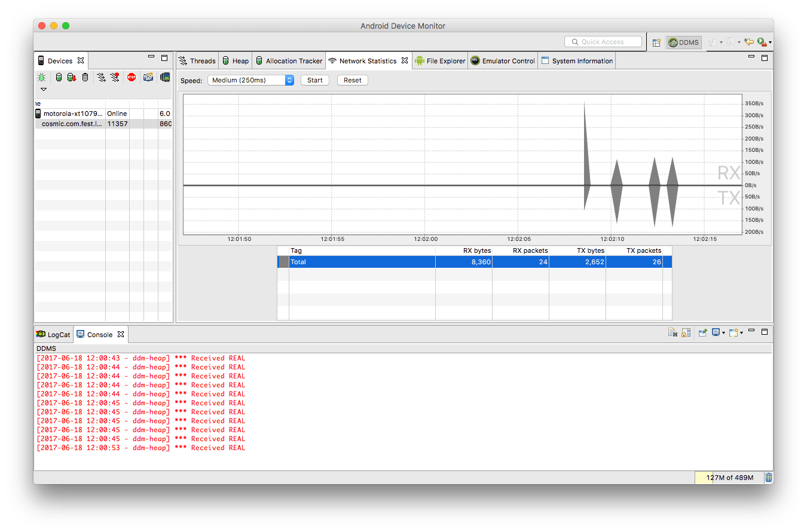Click the Open Perspective icon
This screenshot has width=807, height=532.
point(656,42)
